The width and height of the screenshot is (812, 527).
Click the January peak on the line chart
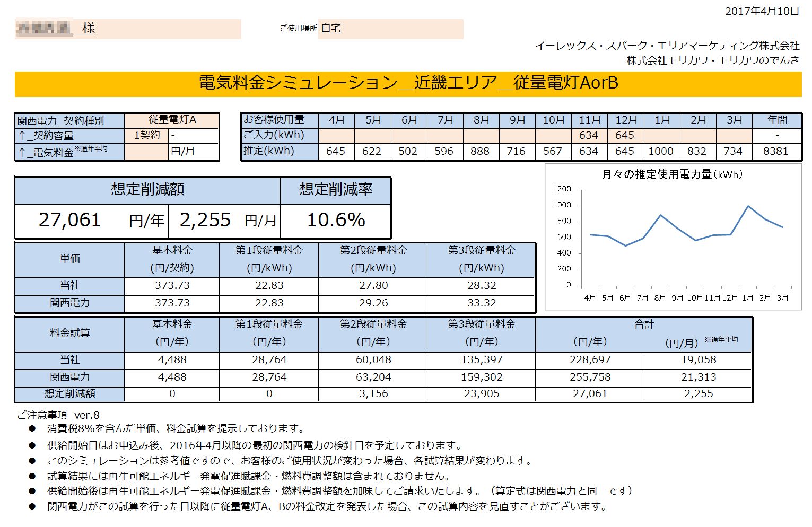pos(748,206)
